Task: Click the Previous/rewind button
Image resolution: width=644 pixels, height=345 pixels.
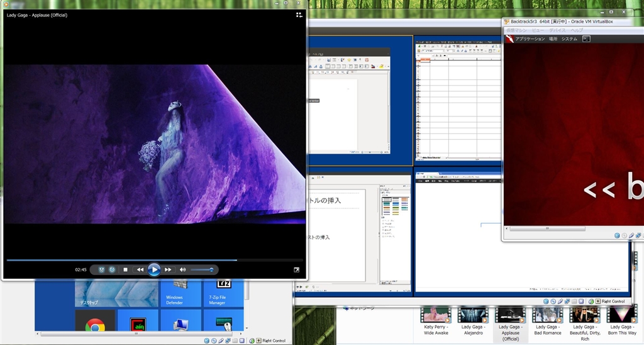Action: [140, 269]
